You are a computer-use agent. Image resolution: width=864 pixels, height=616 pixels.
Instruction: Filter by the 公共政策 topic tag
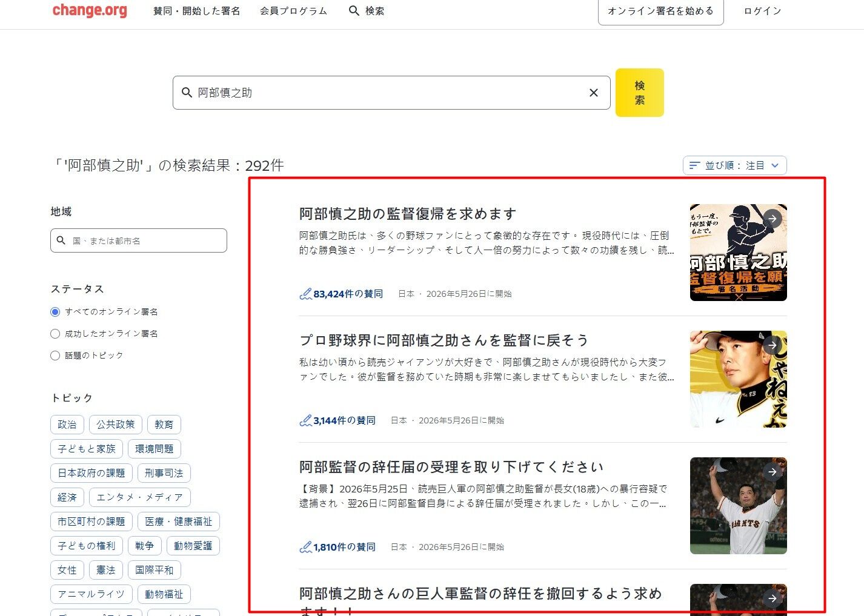(x=116, y=425)
